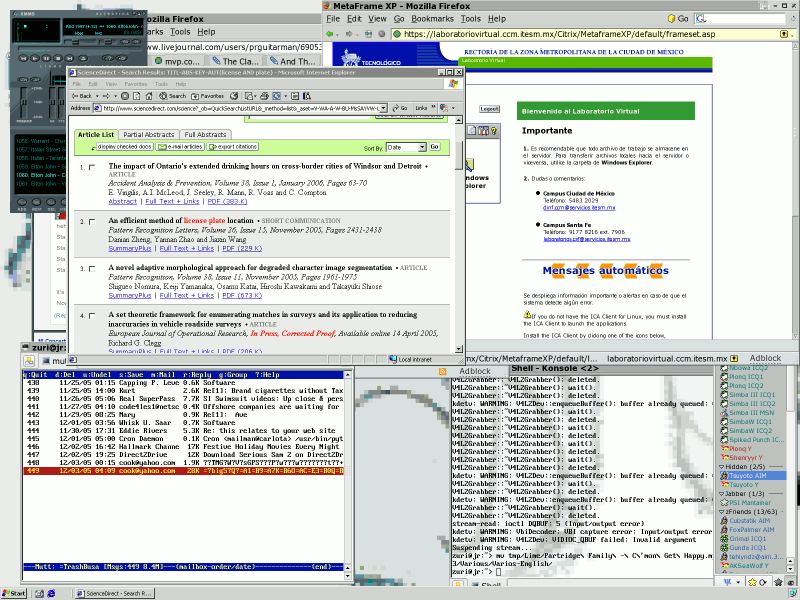800x600 pixels.
Task: Check the box for Ontario drinking hours article
Action: pyautogui.click(x=93, y=170)
